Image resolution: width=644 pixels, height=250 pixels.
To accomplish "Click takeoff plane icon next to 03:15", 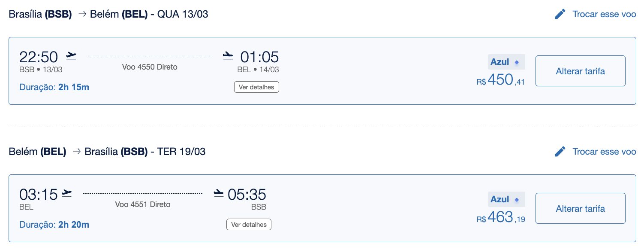I will 66,193.
